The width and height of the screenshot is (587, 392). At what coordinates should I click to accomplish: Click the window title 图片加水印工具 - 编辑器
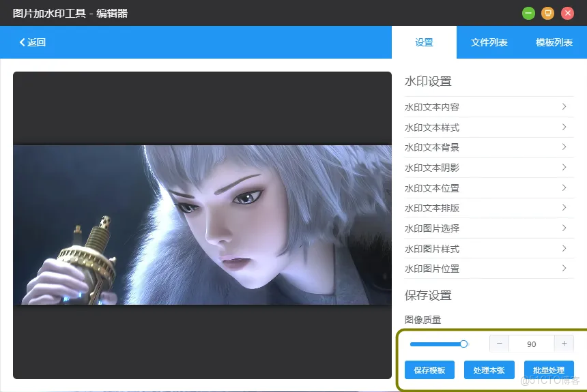[x=70, y=14]
